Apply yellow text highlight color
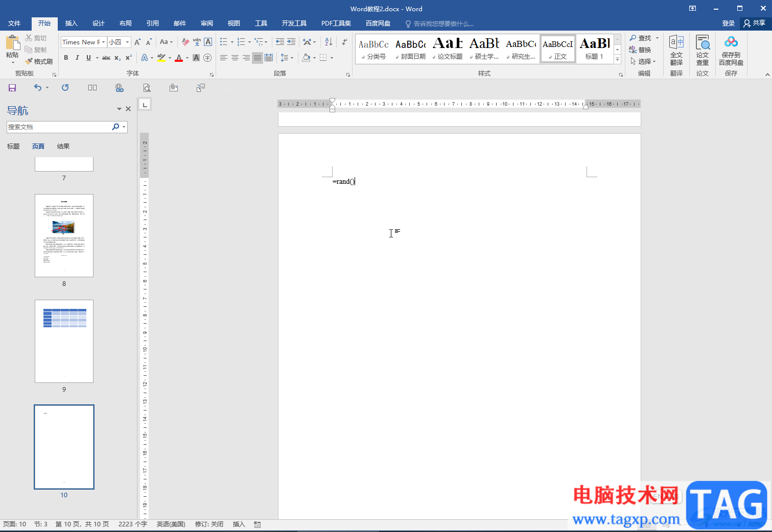This screenshot has width=772, height=532. coord(161,58)
